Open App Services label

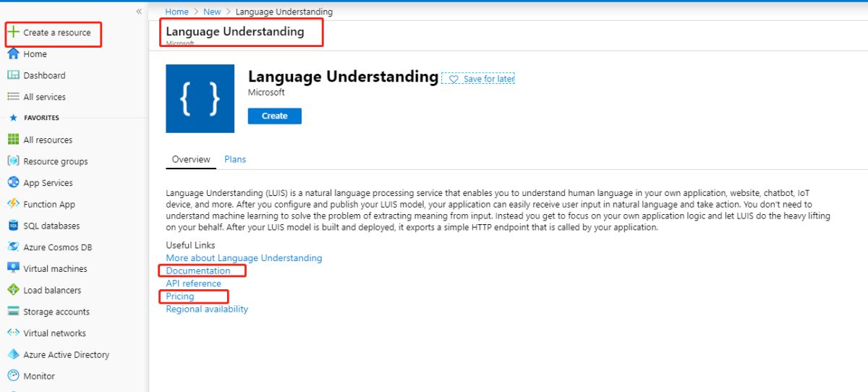48,183
